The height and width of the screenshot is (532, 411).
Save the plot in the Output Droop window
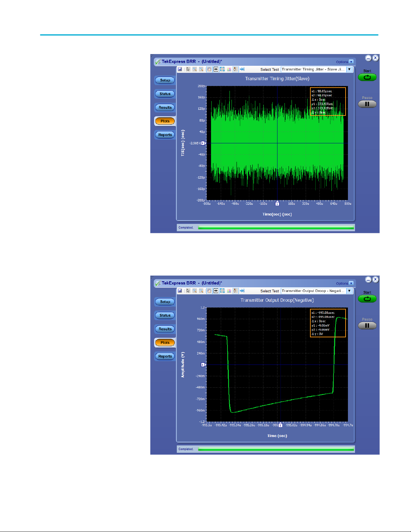180,291
